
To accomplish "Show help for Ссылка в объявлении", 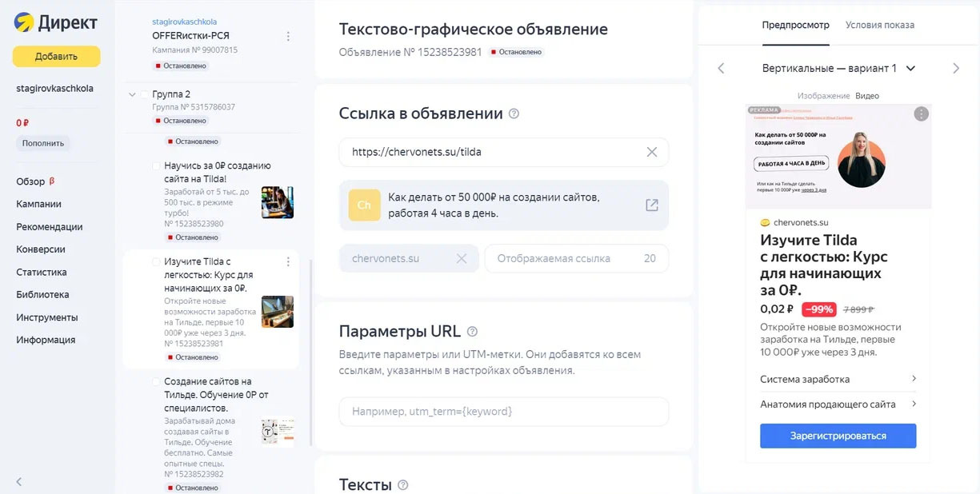I will [514, 114].
